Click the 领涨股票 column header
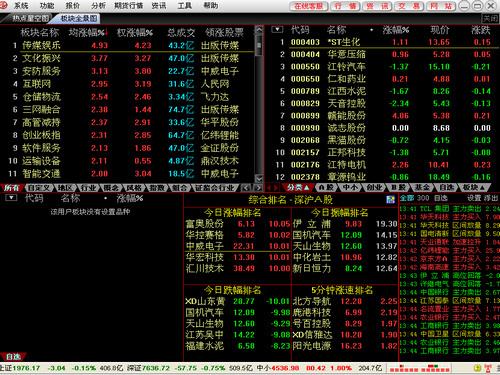 pyautogui.click(x=224, y=33)
